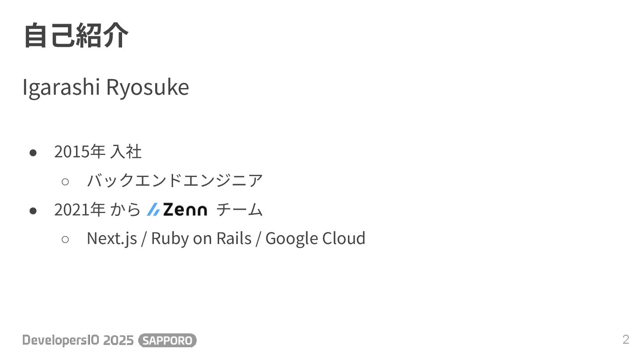Click the hollow bullet before Next.js

(65, 239)
